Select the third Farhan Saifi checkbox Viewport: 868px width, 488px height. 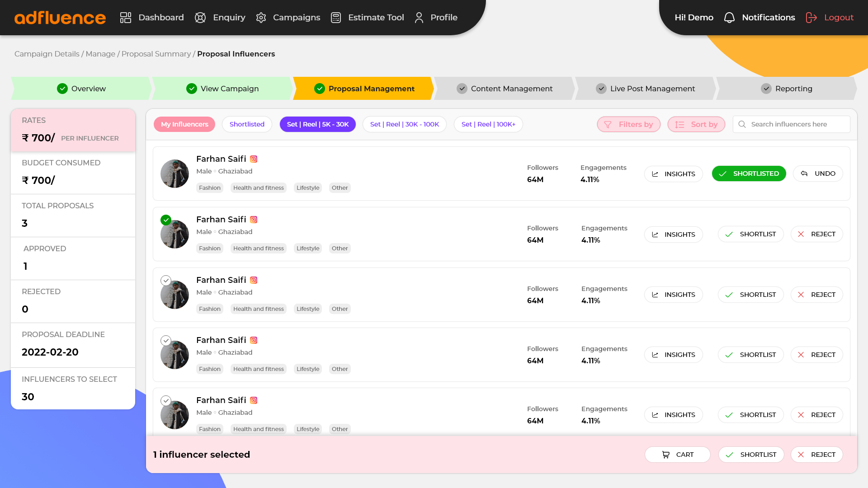pos(166,281)
